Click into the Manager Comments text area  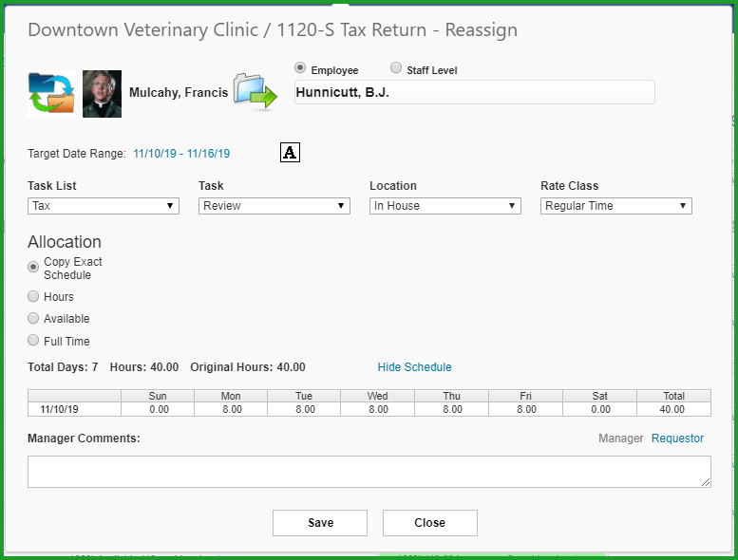pyautogui.click(x=369, y=472)
